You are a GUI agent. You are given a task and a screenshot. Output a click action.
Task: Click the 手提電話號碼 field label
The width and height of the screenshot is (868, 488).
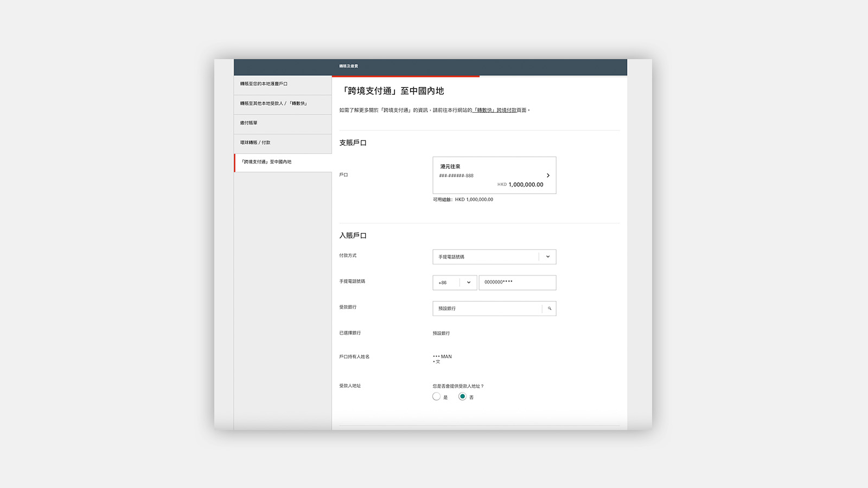[x=352, y=281]
